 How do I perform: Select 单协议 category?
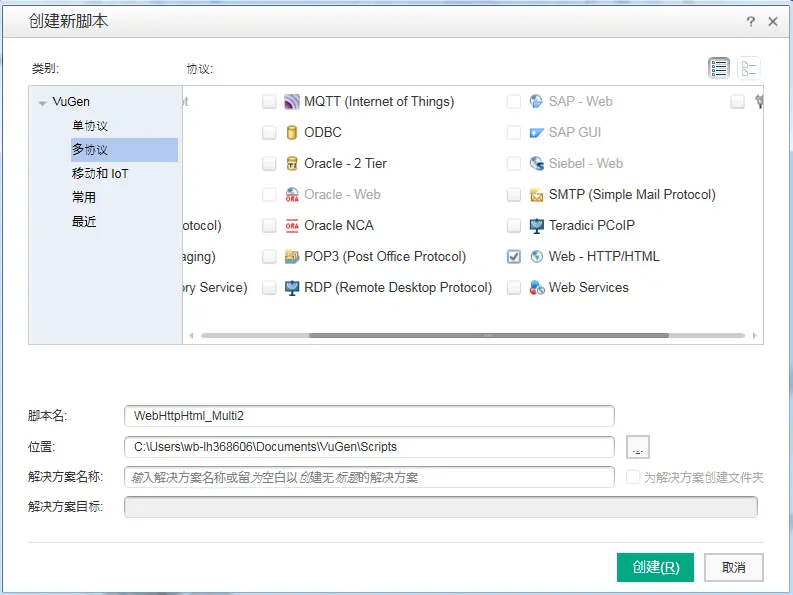[x=90, y=125]
